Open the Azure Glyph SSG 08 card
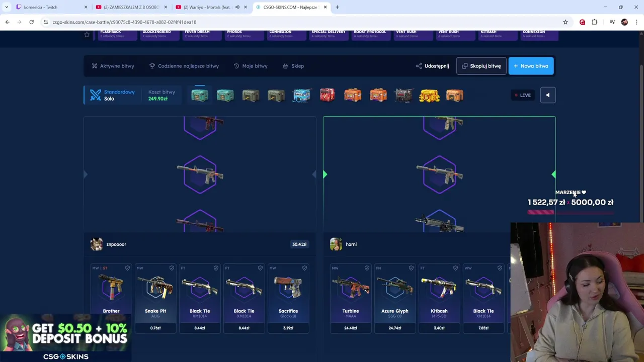Image resolution: width=644 pixels, height=362 pixels. [395, 298]
